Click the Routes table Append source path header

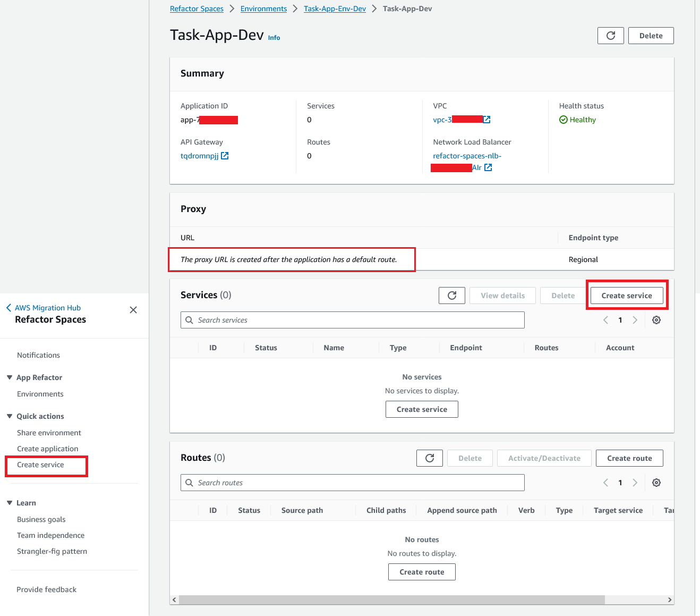point(462,510)
